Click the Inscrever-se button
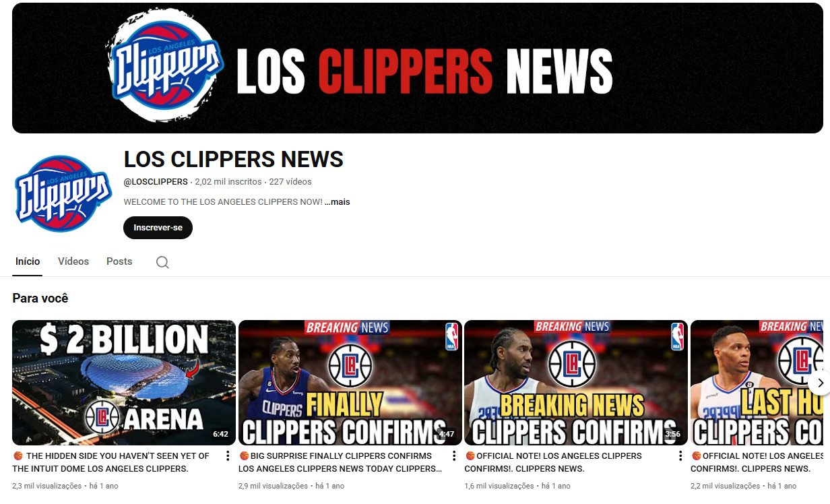830x504 pixels. click(x=158, y=227)
